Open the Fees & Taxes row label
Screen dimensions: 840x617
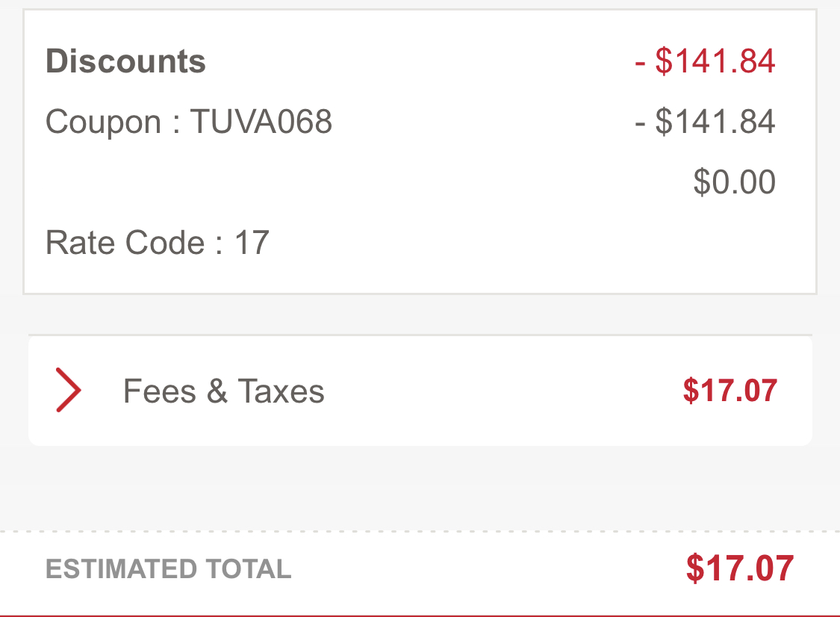(x=224, y=391)
